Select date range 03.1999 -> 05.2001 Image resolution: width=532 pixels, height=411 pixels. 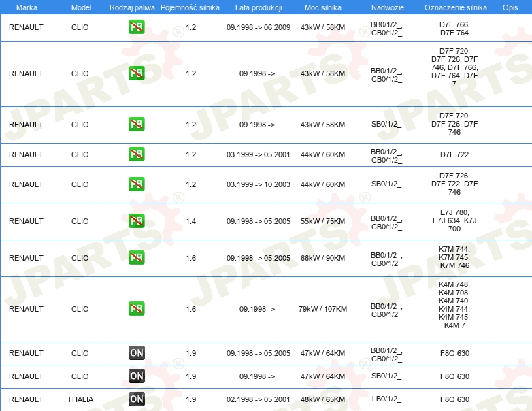(x=259, y=154)
